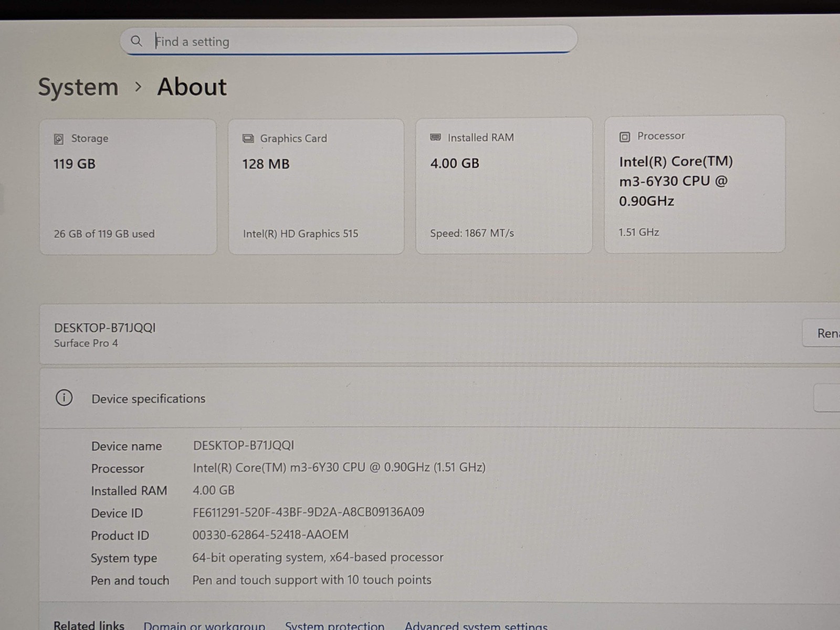Screen dimensions: 840x630
Task: Open the Processor m3-6Y30 card
Action: pos(695,184)
